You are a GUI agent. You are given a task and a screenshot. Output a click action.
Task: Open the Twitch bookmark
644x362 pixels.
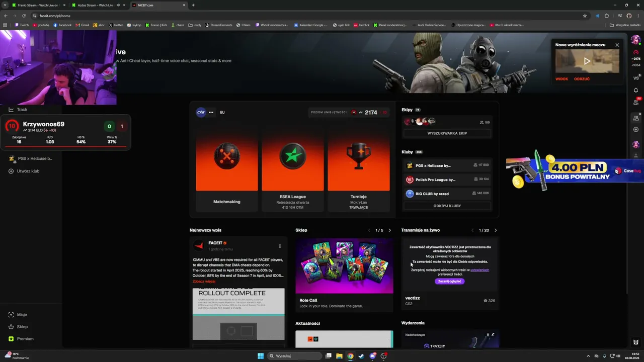pos(22,25)
